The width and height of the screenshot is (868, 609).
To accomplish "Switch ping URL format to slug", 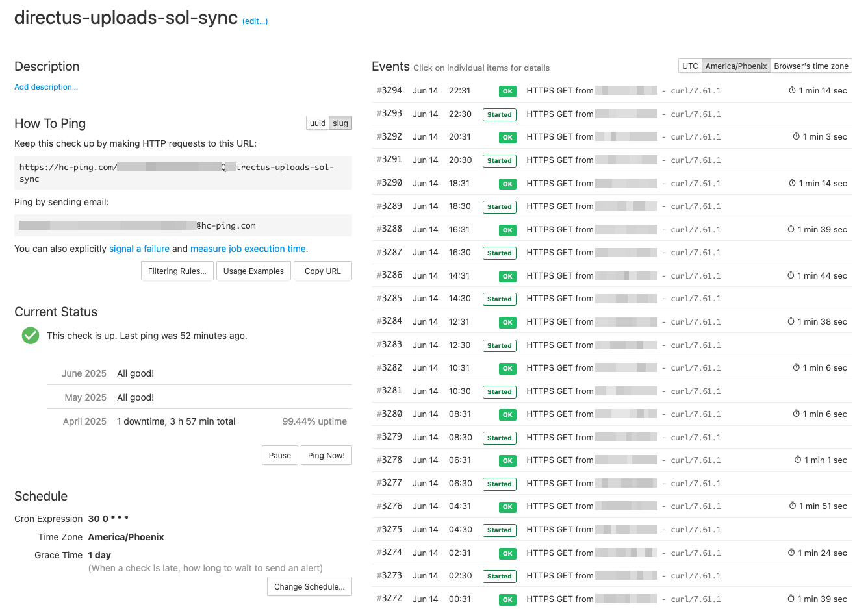I will click(x=340, y=123).
